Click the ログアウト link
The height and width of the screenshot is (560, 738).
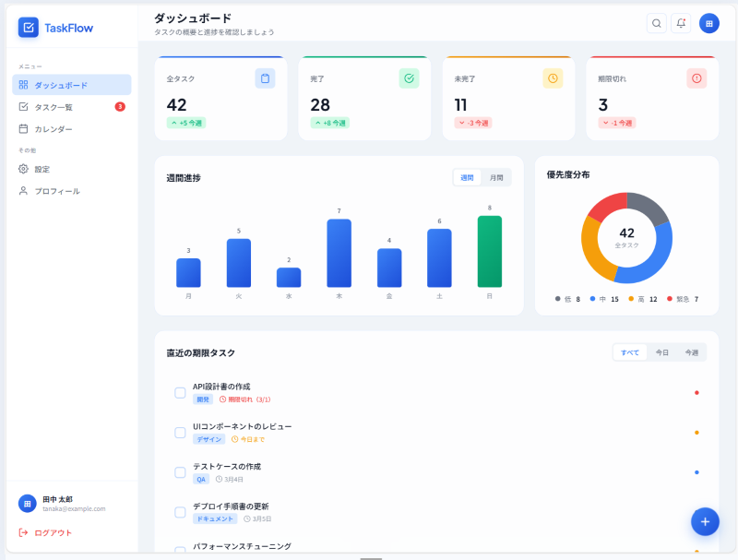(x=45, y=532)
